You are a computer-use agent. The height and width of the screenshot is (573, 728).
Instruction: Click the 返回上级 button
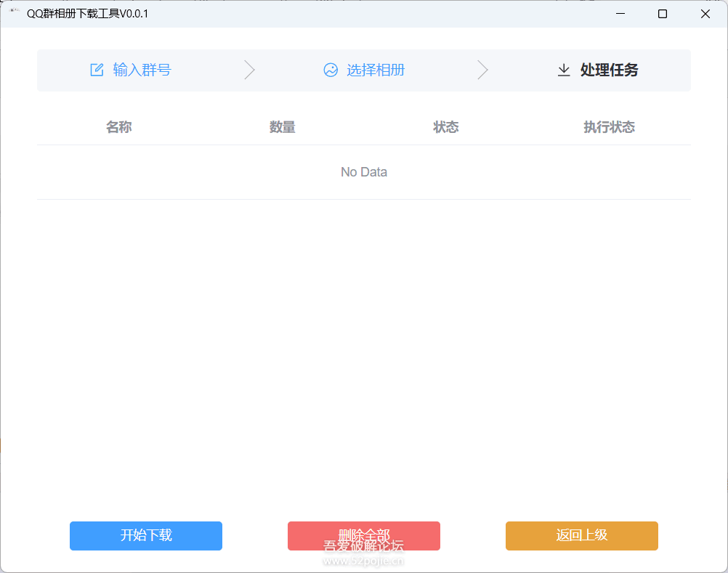[581, 535]
